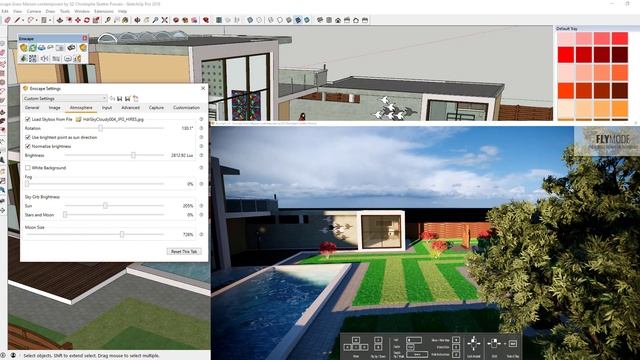Open the Tools menu
640x360 pixels.
65,11
